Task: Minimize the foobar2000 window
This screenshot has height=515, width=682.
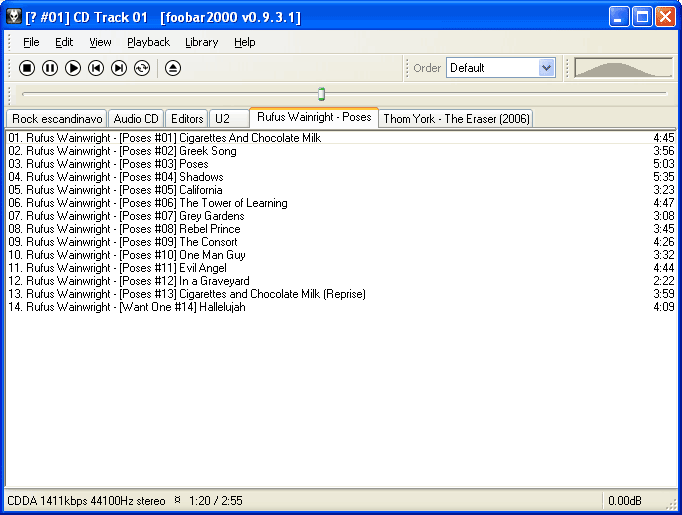Action: click(618, 17)
